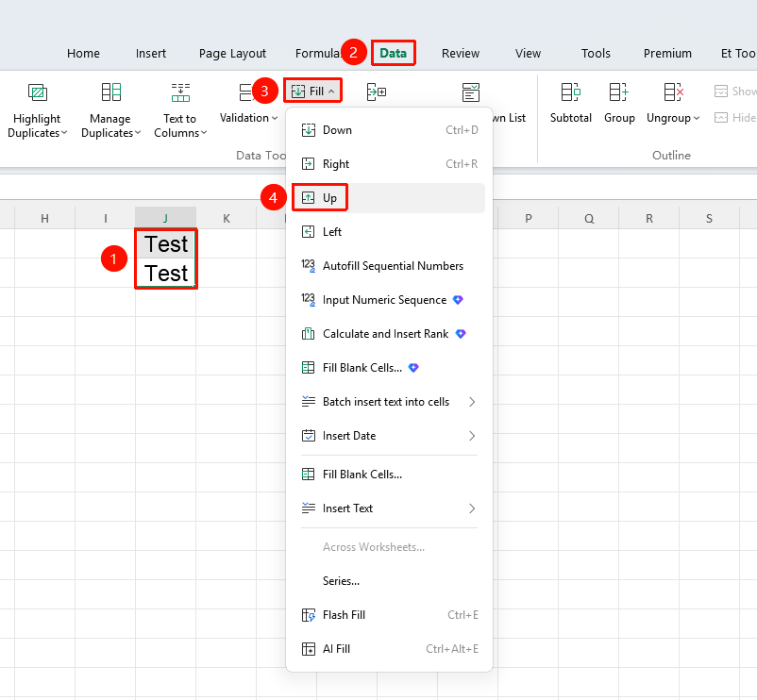Switch to the Home tab
The width and height of the screenshot is (757, 700).
[x=83, y=54]
